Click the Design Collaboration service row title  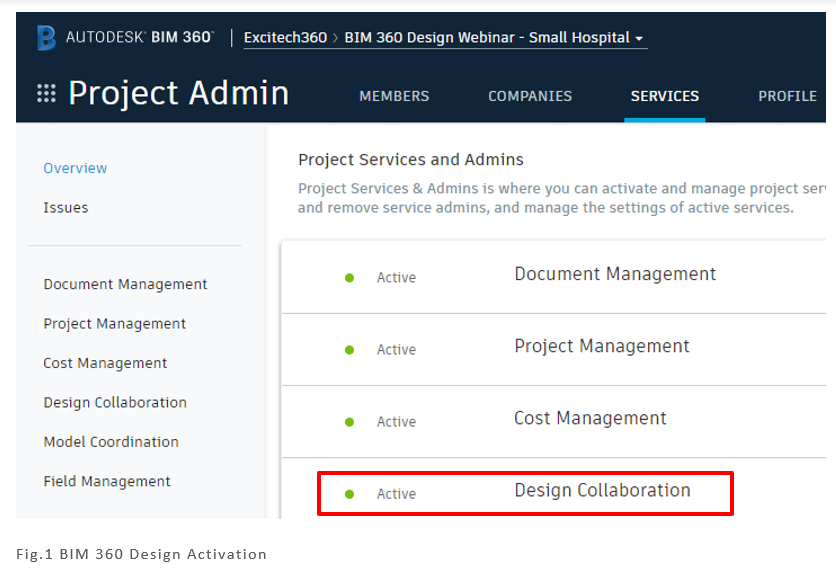(x=602, y=490)
